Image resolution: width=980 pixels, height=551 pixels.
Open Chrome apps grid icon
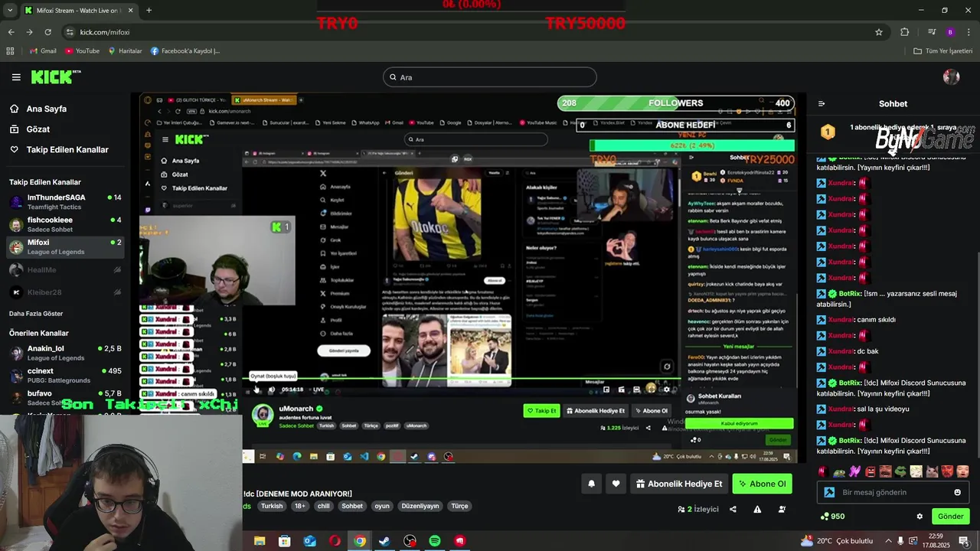pyautogui.click(x=10, y=51)
